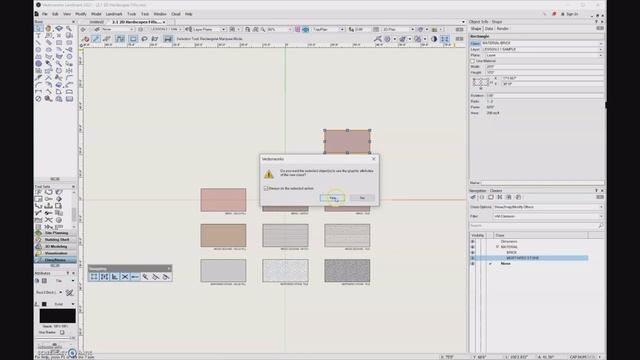Click Fit to Page Area icon
The image size is (640, 360).
point(248,29)
